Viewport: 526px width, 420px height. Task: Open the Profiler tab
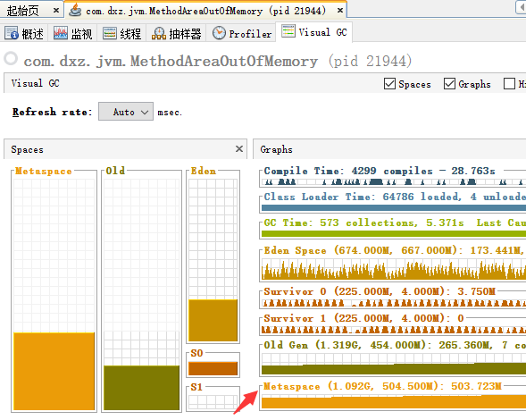(241, 33)
